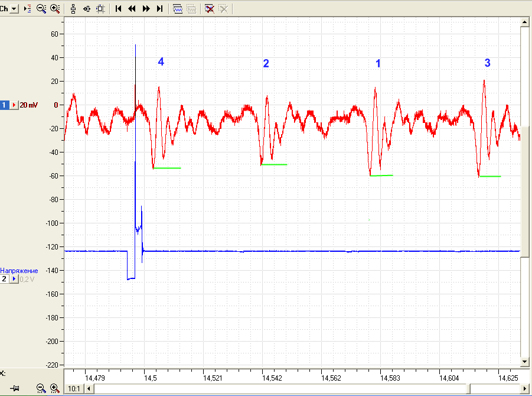Screen dimensions: 532x396
Task: Click the greyed-out delete icon
Action: pyautogui.click(x=224, y=9)
